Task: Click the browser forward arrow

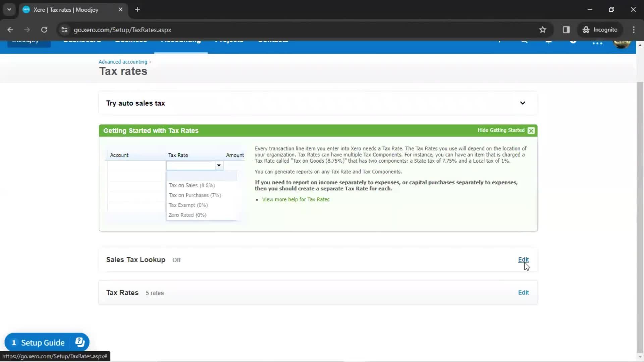Action: (27, 30)
